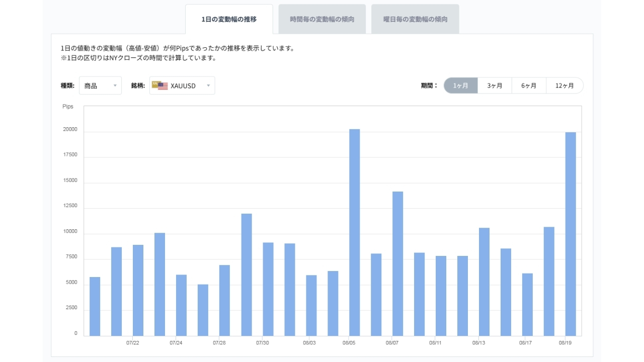Click the 10000 y-axis value label
The image size is (644, 362).
coord(70,232)
